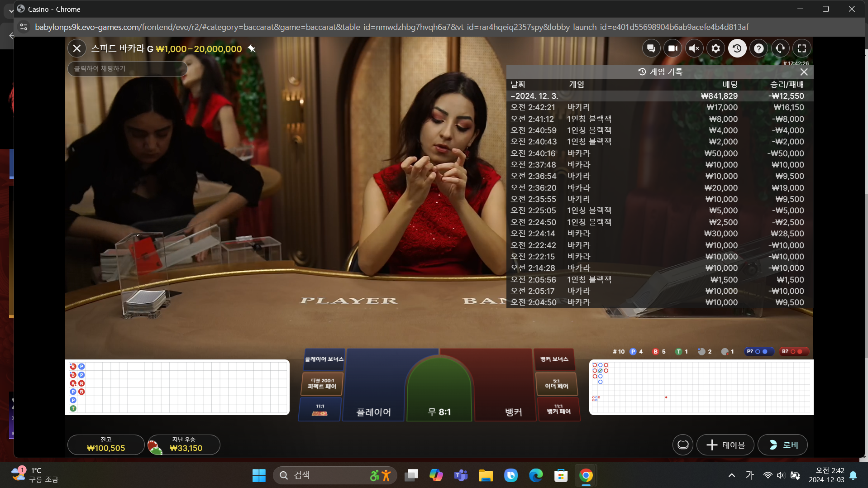Toggle the game history clock icon
Screen dimensions: 868x488
(x=737, y=48)
